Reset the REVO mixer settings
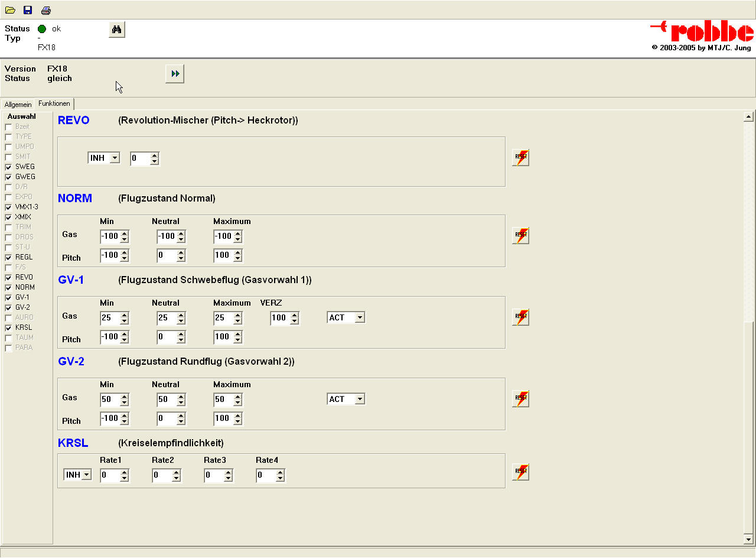 520,157
